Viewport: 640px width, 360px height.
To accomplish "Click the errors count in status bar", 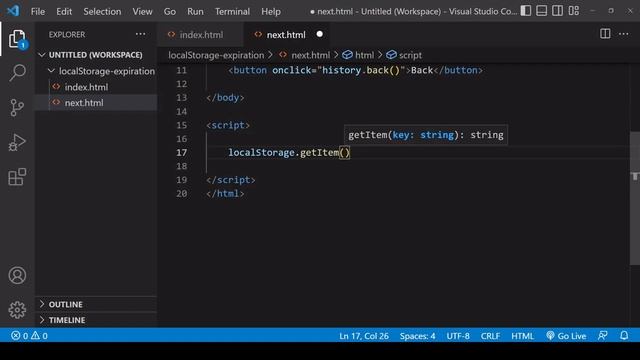I will click(20, 336).
